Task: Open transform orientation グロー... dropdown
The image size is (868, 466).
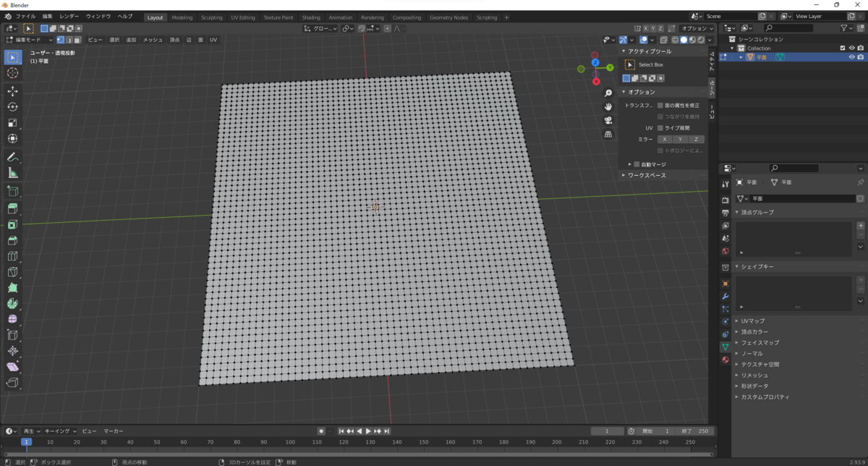Action: [320, 28]
